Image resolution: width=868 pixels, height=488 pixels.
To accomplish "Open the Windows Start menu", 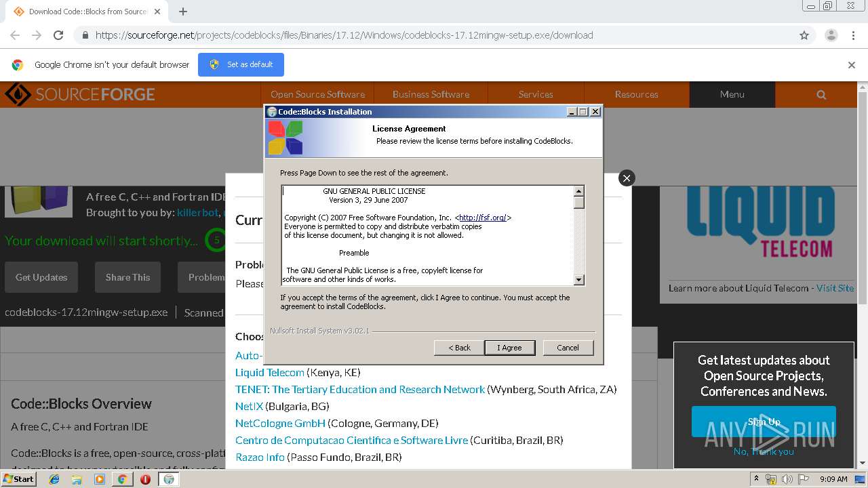I will [x=18, y=479].
